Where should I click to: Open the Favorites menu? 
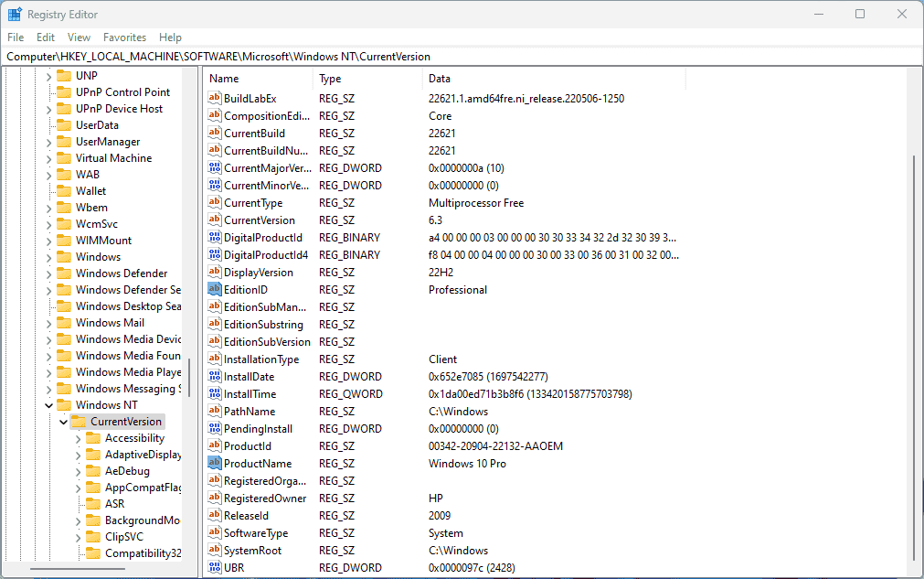coord(124,38)
